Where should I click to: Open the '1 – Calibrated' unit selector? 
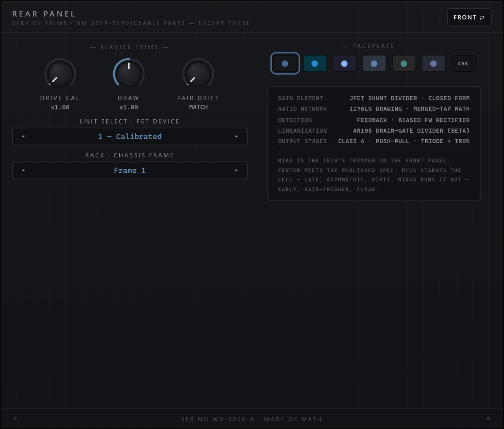click(130, 137)
